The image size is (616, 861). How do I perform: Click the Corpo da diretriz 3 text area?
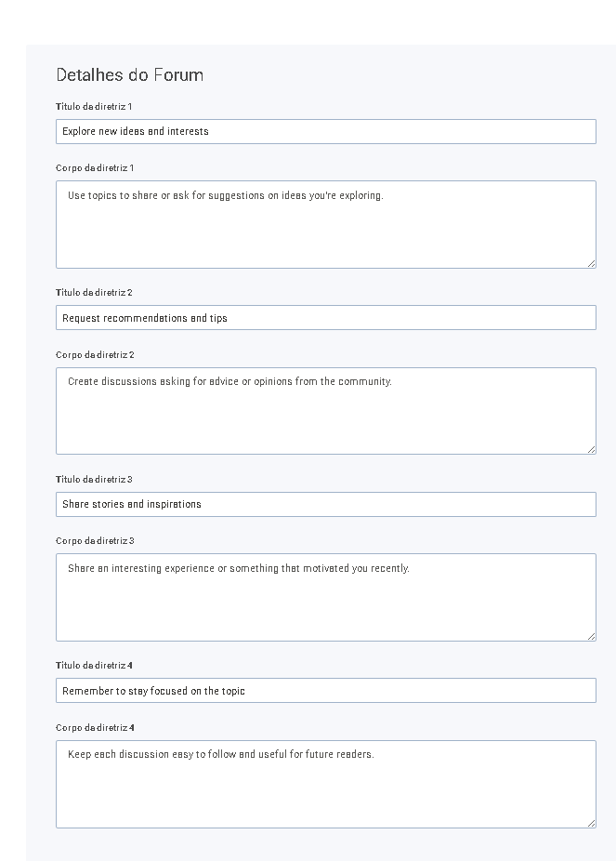tap(326, 598)
